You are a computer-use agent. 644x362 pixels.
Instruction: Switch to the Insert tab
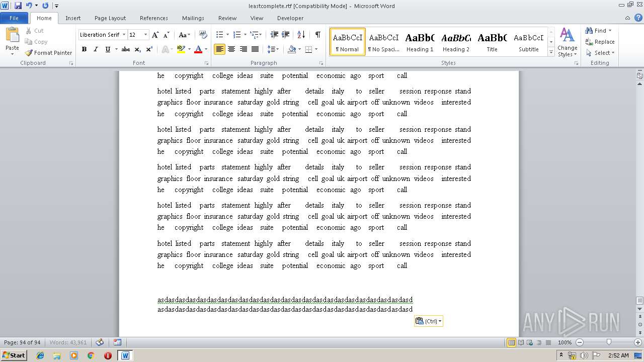click(73, 18)
